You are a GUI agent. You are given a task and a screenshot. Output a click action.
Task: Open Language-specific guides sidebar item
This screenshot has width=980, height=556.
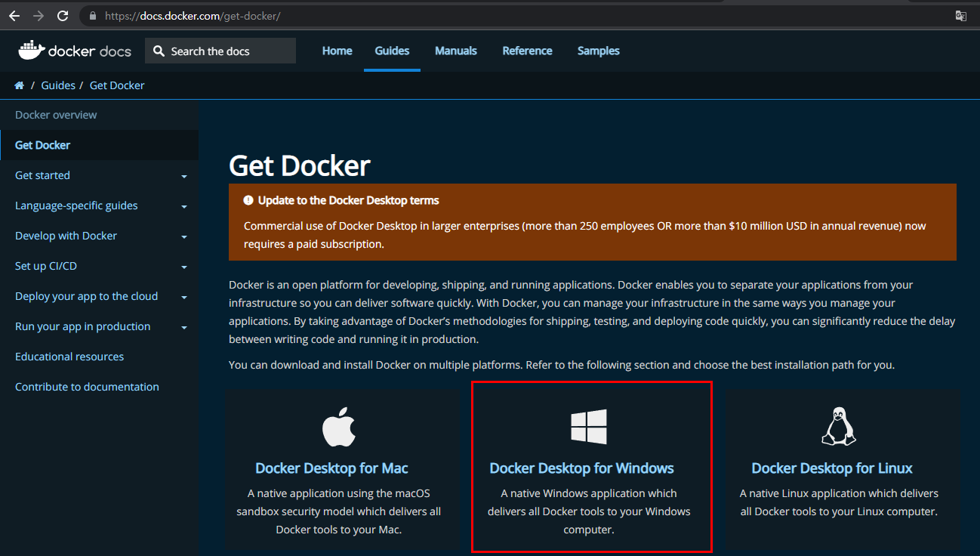tap(76, 205)
